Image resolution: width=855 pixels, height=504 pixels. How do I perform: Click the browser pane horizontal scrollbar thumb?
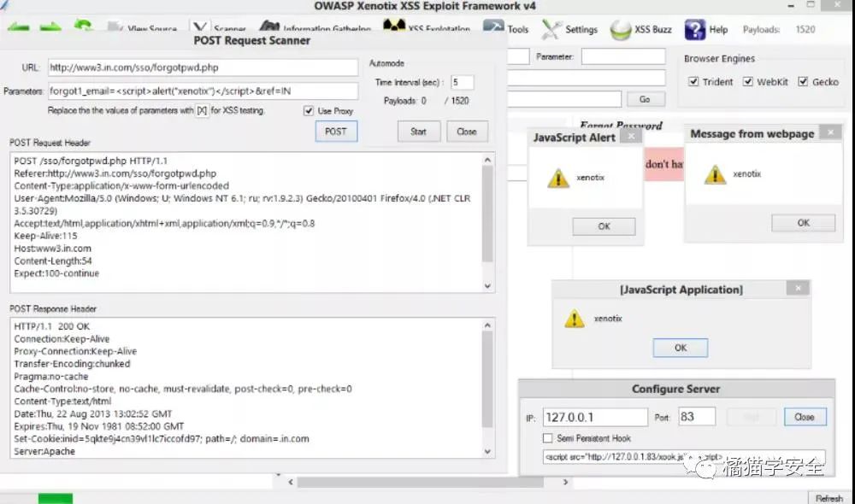[x=420, y=482]
